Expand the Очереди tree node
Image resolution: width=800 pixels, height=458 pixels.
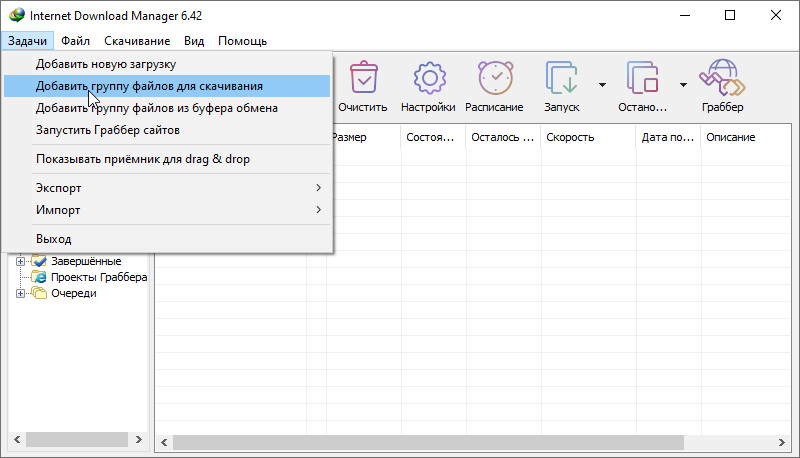tap(20, 293)
